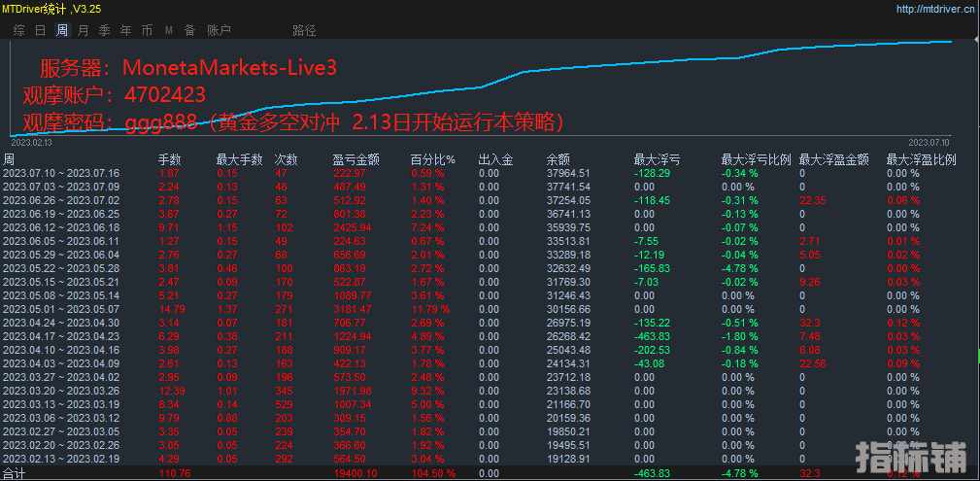Screen dimensions: 980x481
Task: Open the 路径 path tab
Action: [304, 30]
